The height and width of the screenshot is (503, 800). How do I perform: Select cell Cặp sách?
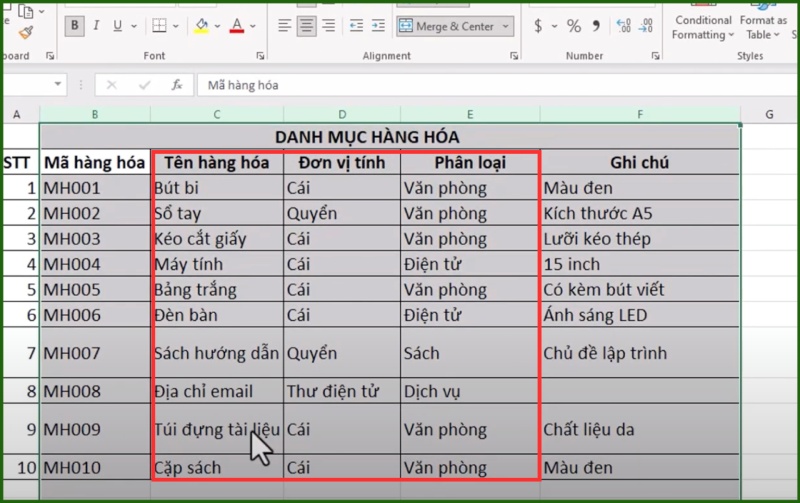click(217, 467)
